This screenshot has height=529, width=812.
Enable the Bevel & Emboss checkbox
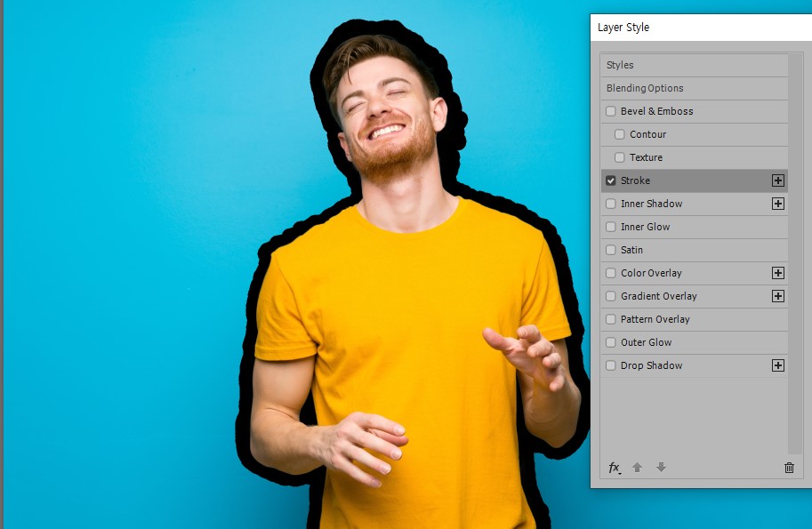[x=610, y=111]
